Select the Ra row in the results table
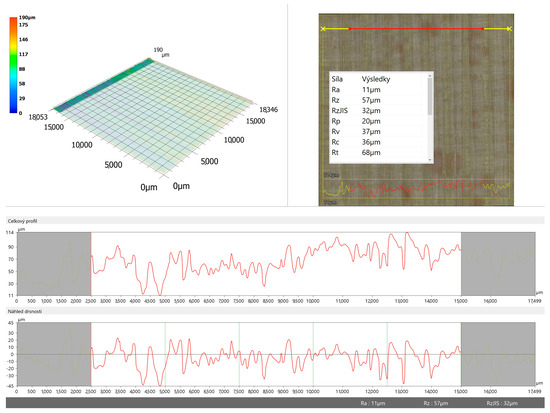 coord(378,89)
